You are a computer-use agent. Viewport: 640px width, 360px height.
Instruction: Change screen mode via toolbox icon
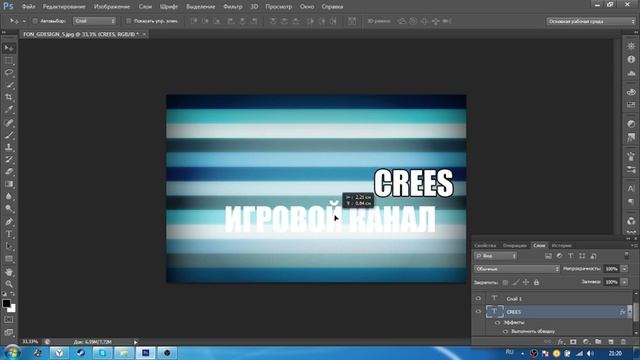pyautogui.click(x=9, y=333)
